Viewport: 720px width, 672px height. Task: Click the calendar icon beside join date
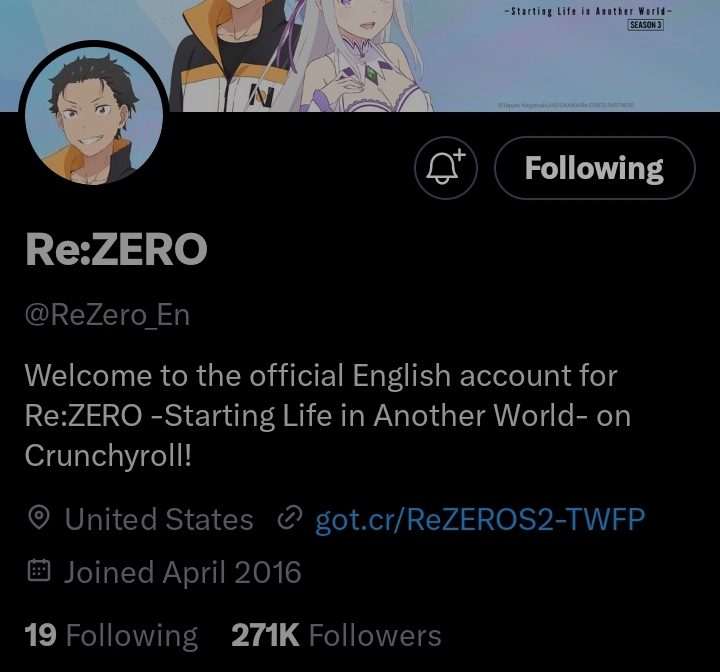tap(39, 571)
